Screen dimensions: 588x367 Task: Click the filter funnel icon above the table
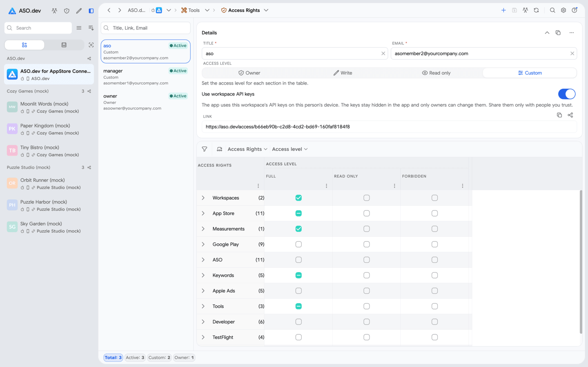point(205,149)
